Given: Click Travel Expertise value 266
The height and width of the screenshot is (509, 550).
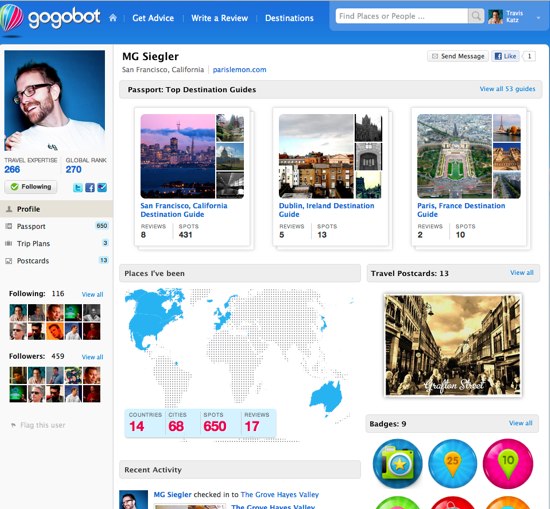Looking at the screenshot, I should tap(12, 169).
